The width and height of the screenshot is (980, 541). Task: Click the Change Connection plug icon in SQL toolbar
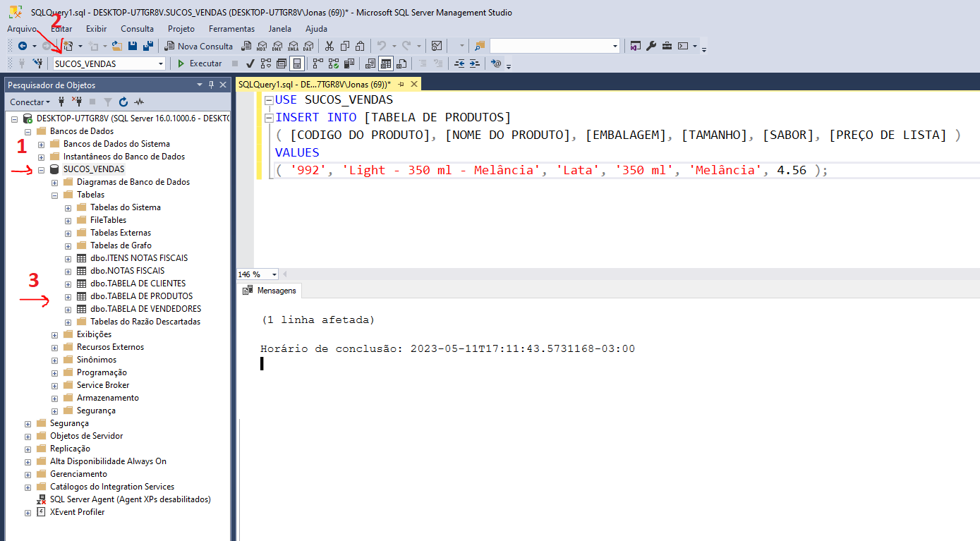37,63
